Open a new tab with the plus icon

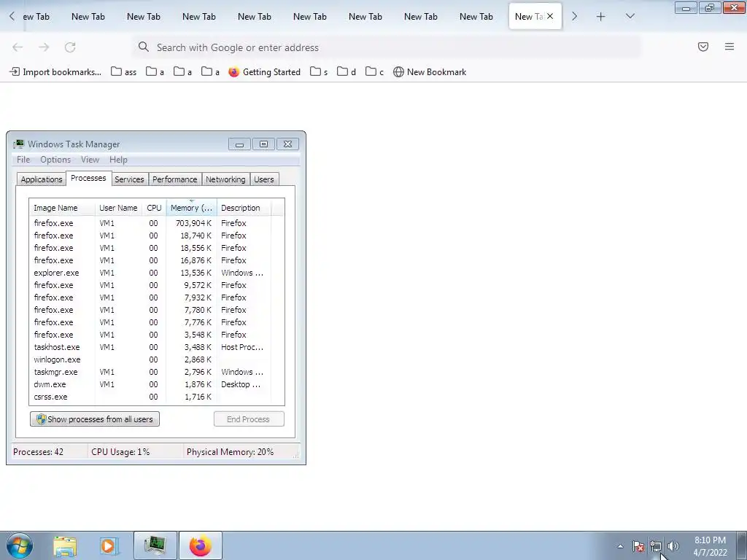click(601, 17)
